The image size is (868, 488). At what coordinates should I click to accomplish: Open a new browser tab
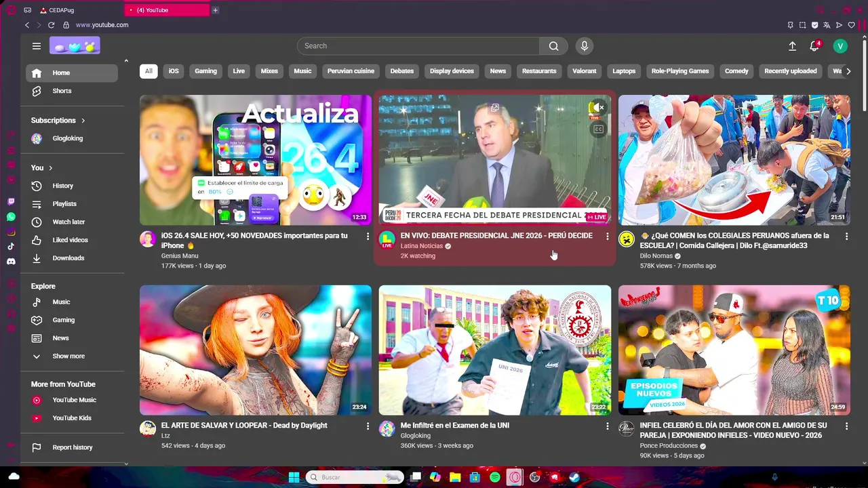point(215,10)
